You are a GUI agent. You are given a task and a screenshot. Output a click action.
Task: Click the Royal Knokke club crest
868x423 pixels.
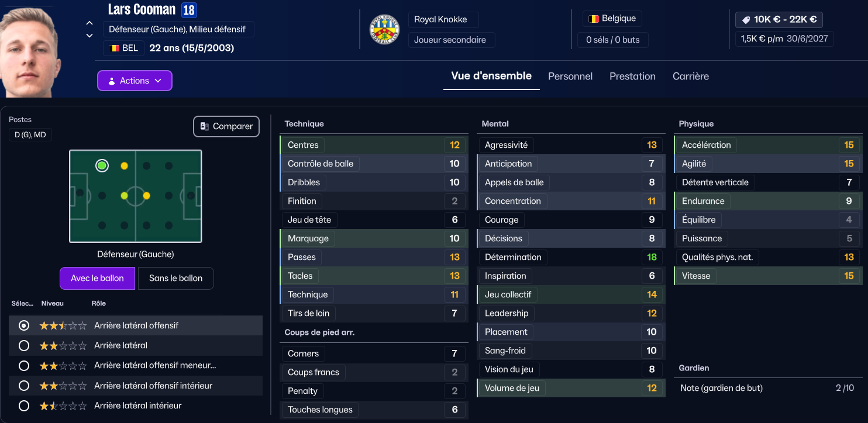[x=384, y=29]
